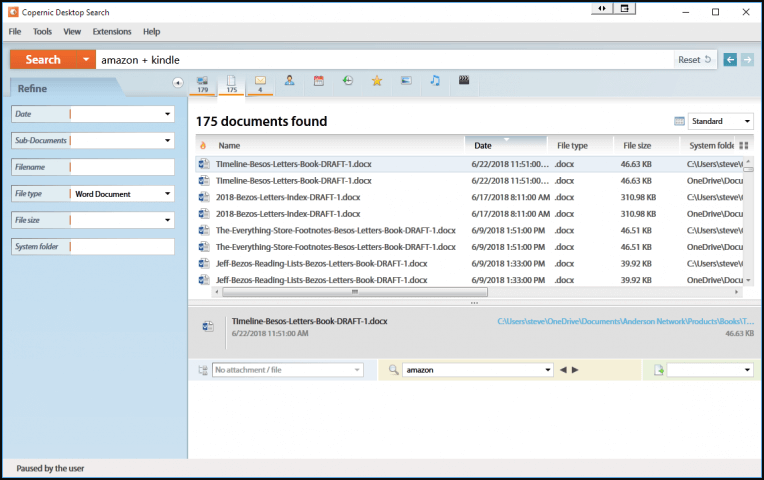Select The-Everything-Store-Footnotes row in C:\Users folder
Image resolution: width=764 pixels, height=480 pixels.
click(x=470, y=230)
